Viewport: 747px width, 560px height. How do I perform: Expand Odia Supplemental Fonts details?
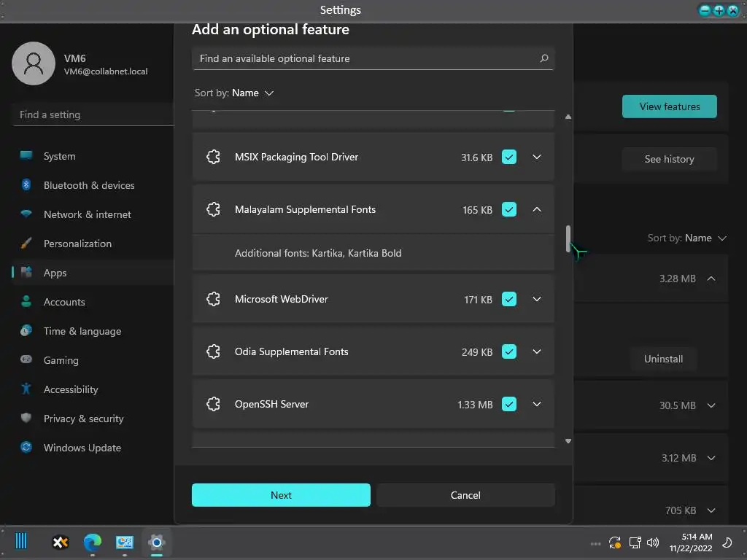point(537,351)
